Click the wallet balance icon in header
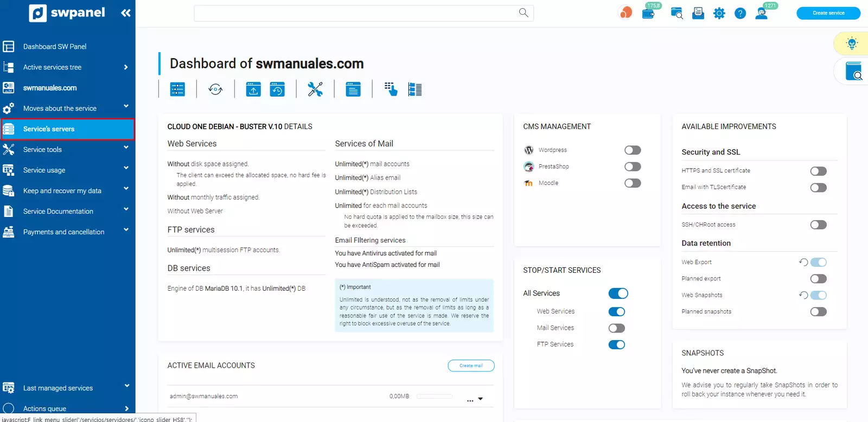The image size is (868, 422). [648, 14]
